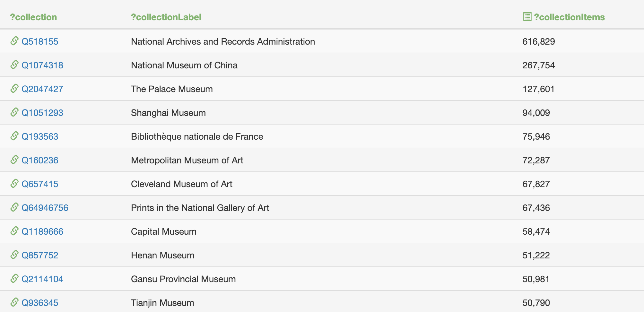
Task: Sort by the ?collectionItems column header
Action: click(569, 17)
